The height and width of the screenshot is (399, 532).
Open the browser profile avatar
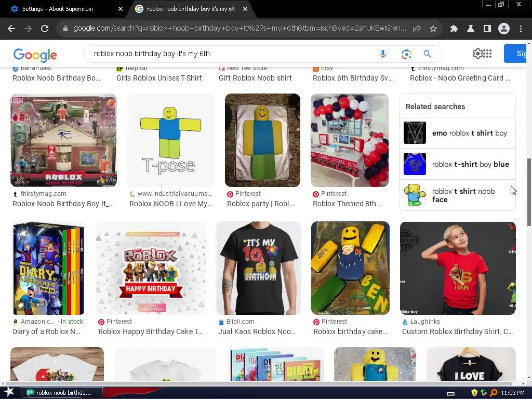(x=504, y=29)
